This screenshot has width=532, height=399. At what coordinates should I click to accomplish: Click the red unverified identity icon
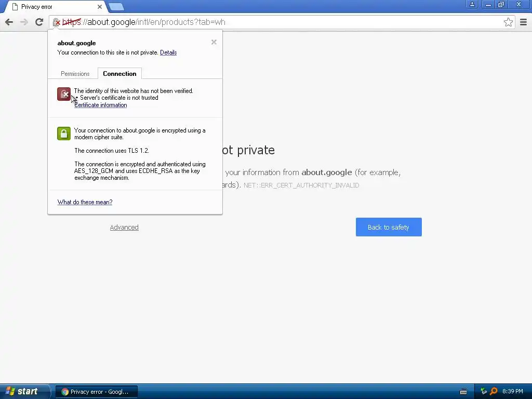point(64,94)
